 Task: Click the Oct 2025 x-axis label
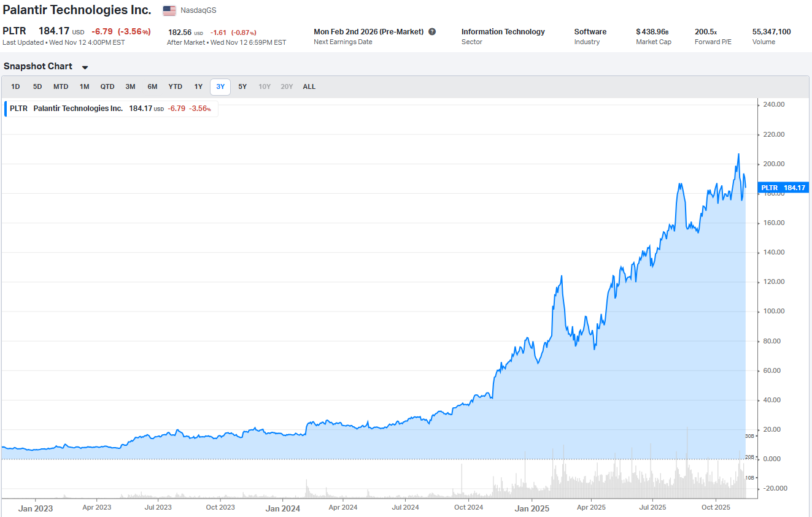pyautogui.click(x=716, y=507)
